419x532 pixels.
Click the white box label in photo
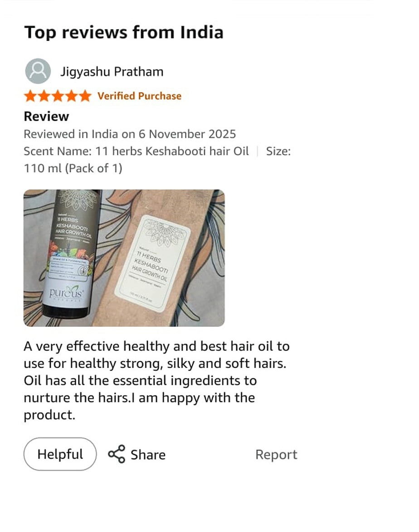tap(153, 263)
